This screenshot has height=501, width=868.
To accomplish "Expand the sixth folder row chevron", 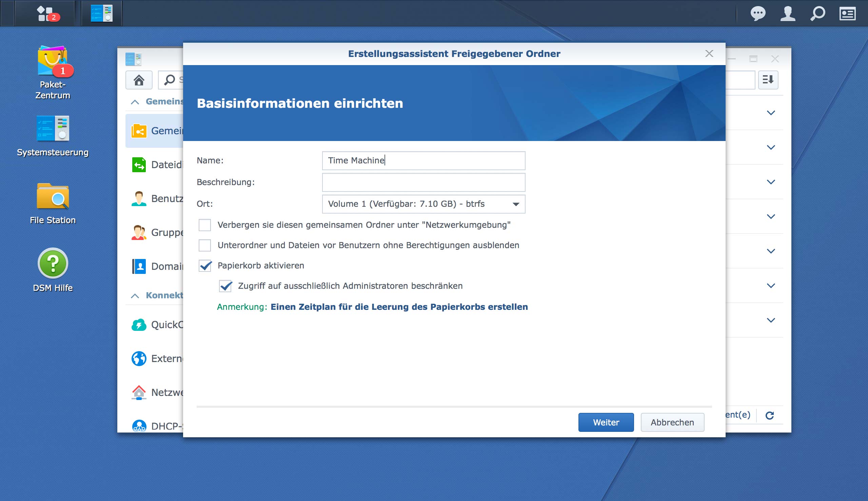I will pos(771,286).
